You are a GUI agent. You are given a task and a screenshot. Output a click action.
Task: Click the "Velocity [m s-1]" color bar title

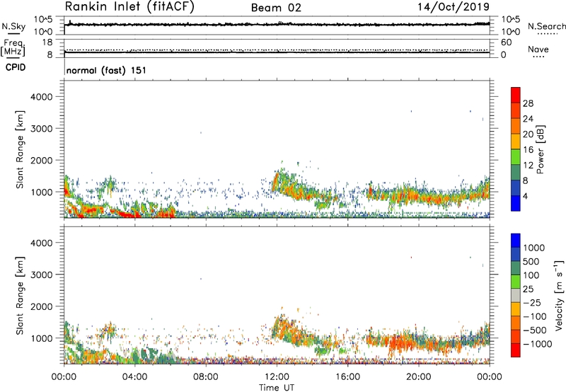pyautogui.click(x=559, y=295)
